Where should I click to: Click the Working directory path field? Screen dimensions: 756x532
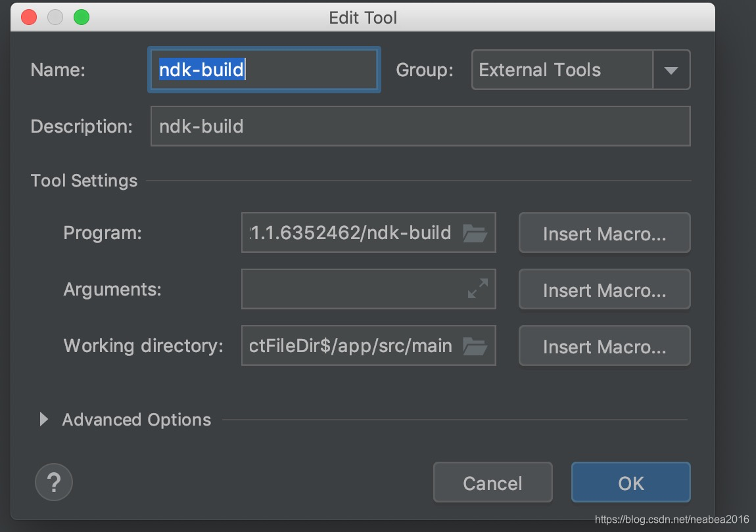click(x=352, y=345)
